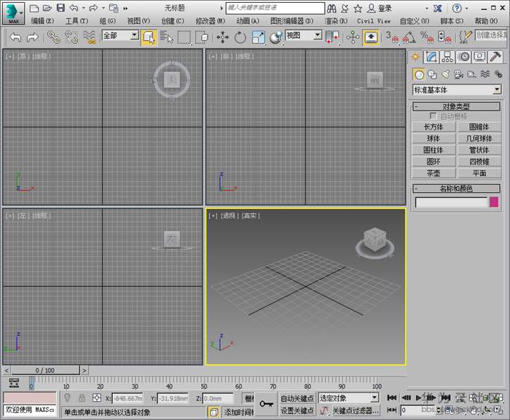
Task: Switch to the Motion panel tab
Action: pyautogui.click(x=463, y=57)
